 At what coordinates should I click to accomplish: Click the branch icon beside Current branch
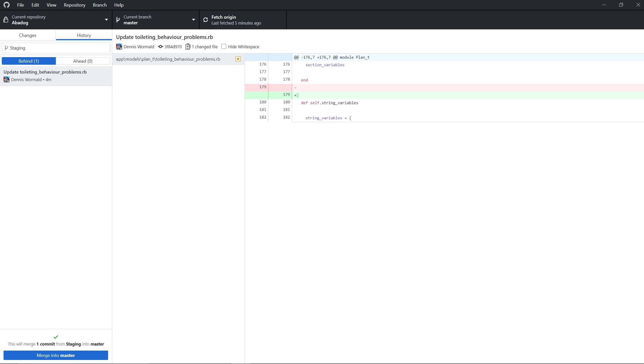tap(118, 19)
